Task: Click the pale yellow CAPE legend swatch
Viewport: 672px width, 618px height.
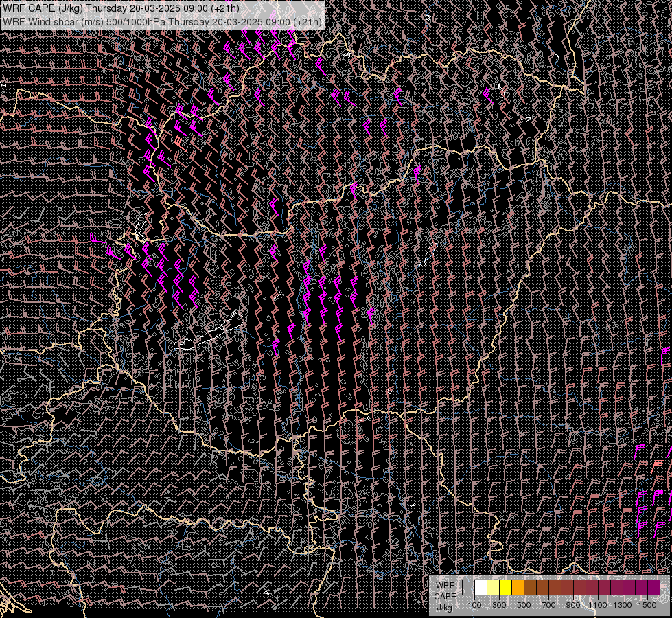Action: (494, 587)
